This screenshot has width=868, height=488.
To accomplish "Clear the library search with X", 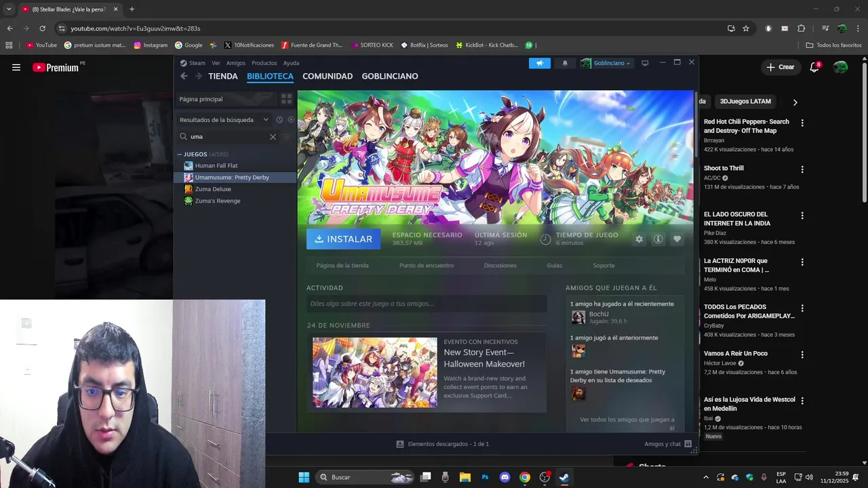I will click(x=273, y=136).
